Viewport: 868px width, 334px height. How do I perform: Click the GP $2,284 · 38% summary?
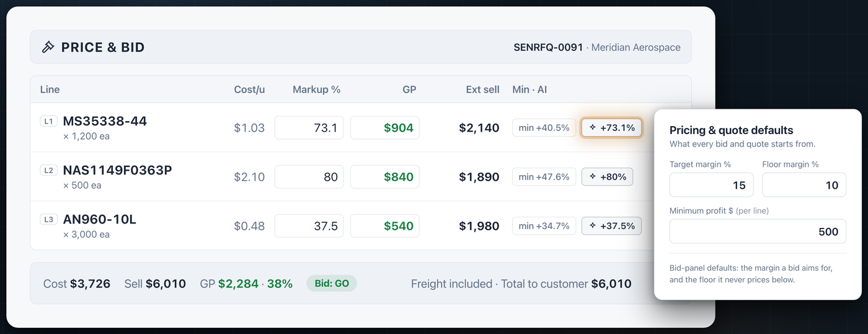point(246,284)
